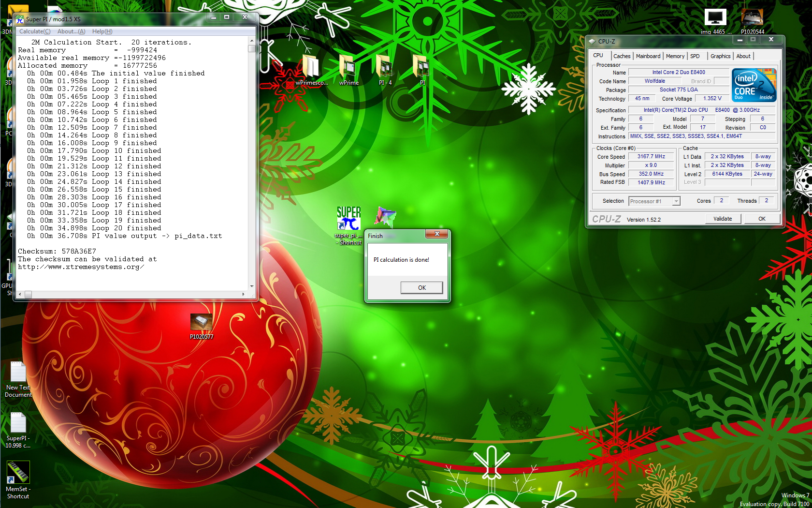Click Super PI scroll-down arrow
Viewport: 812px width, 508px height.
(251, 286)
